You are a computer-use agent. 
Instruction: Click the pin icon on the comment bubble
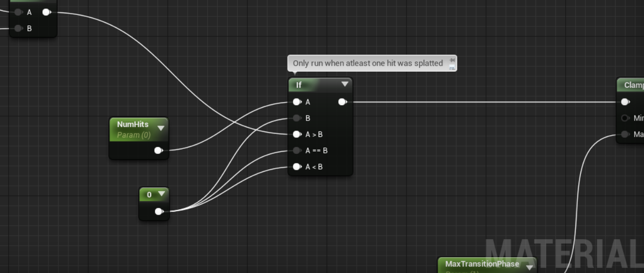point(452,60)
